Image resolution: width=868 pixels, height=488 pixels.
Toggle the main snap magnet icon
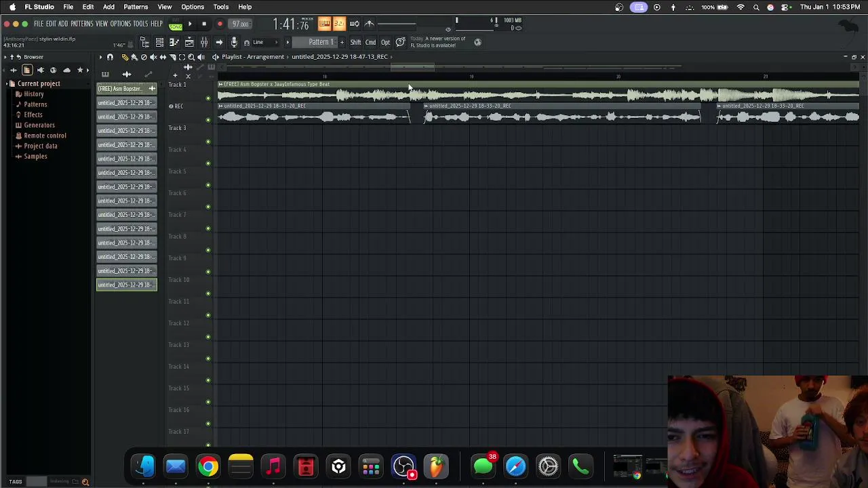(x=247, y=43)
